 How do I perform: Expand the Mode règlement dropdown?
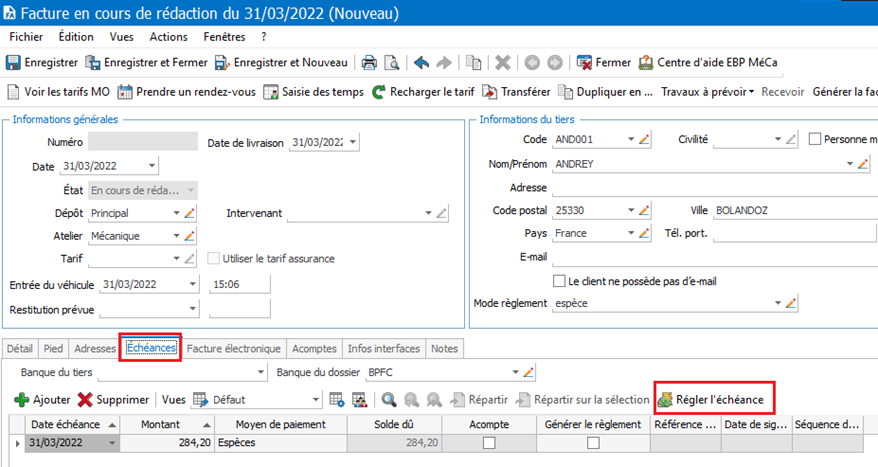coord(777,302)
